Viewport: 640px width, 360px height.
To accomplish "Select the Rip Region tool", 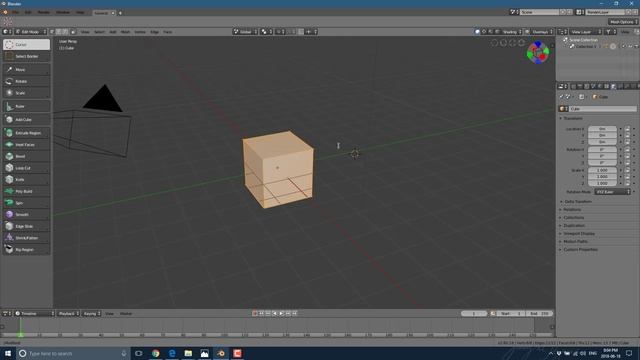I will pos(27,249).
